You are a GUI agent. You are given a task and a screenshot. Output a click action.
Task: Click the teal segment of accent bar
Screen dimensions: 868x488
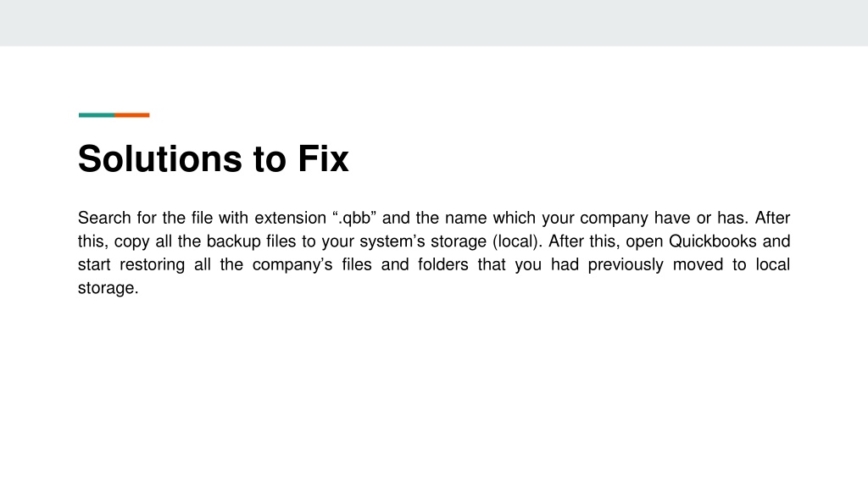pyautogui.click(x=97, y=115)
